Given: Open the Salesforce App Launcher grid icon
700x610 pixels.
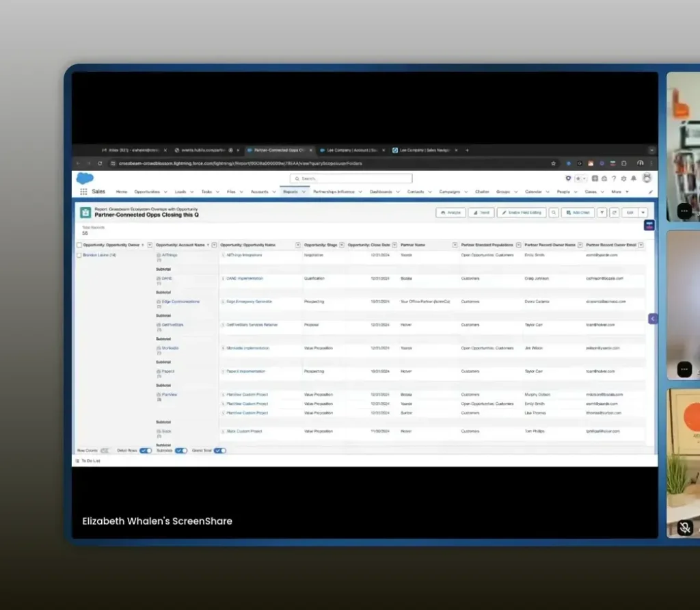Looking at the screenshot, I should point(83,192).
